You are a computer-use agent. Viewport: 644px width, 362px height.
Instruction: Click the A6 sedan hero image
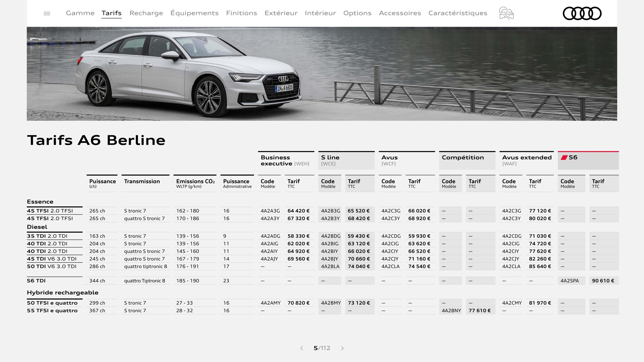322,74
